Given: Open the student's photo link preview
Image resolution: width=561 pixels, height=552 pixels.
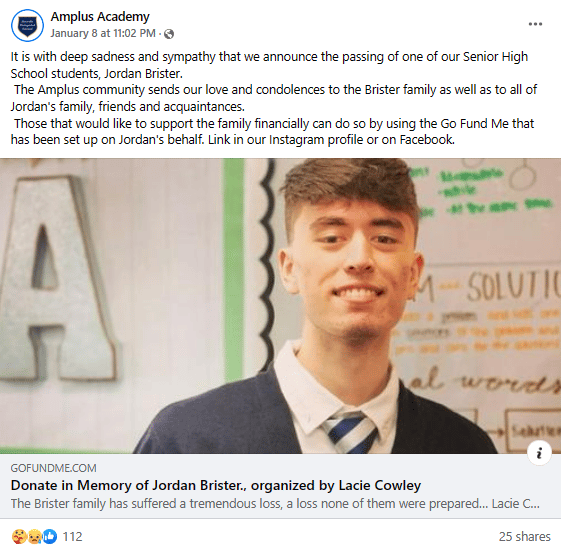Looking at the screenshot, I should click(280, 306).
